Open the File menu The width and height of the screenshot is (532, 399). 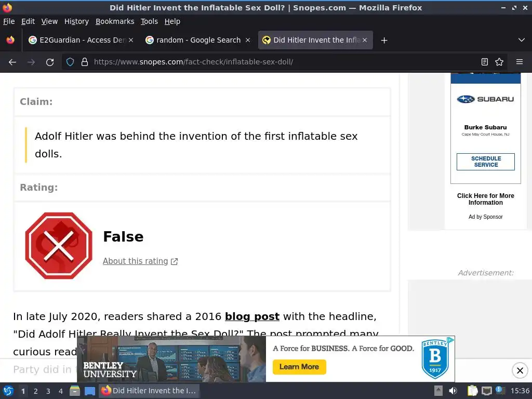[9, 21]
